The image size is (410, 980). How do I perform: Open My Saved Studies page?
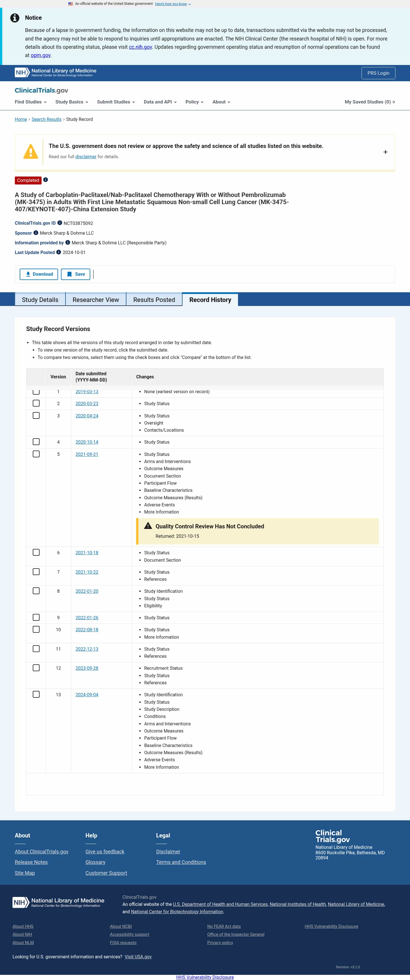point(369,102)
